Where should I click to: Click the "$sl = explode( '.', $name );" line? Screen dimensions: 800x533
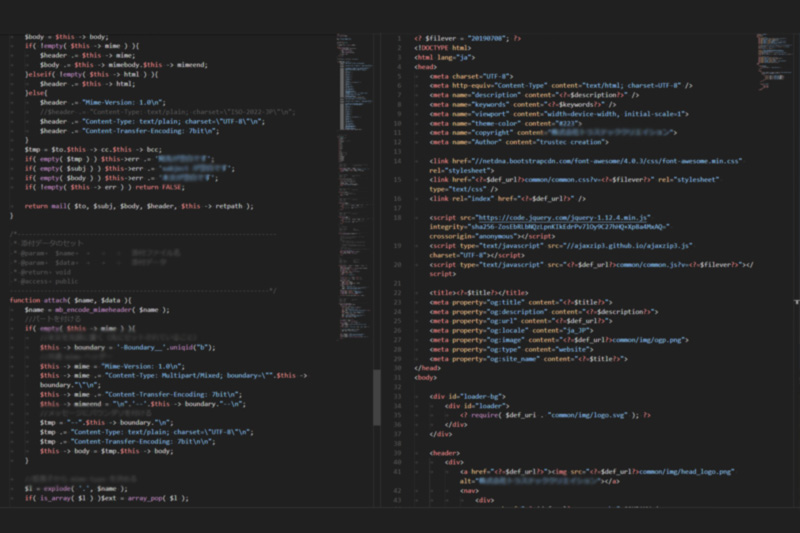point(76,489)
